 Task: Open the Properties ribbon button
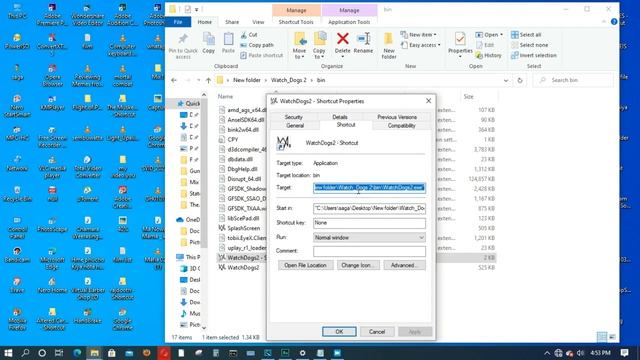pos(460,43)
